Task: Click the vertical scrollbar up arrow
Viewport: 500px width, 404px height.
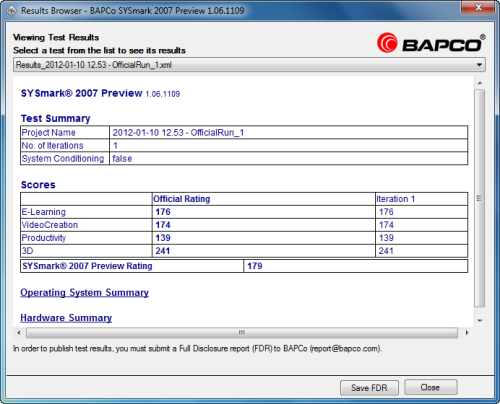Action: tap(480, 83)
